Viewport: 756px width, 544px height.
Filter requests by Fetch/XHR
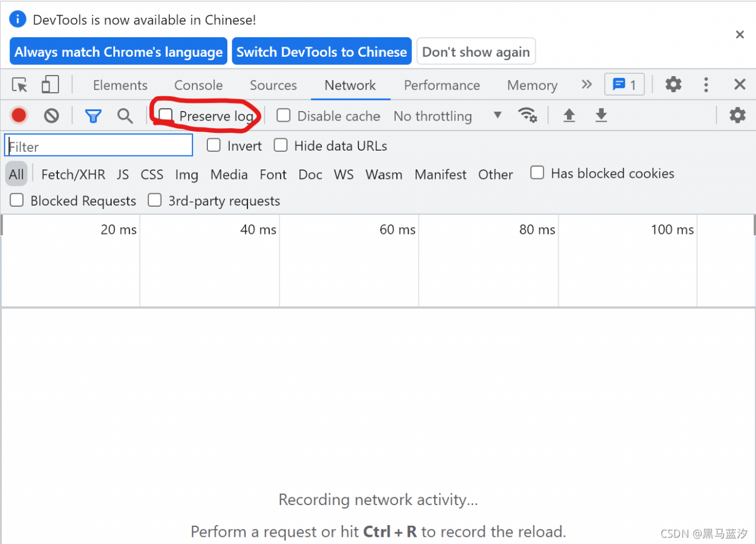(73, 174)
